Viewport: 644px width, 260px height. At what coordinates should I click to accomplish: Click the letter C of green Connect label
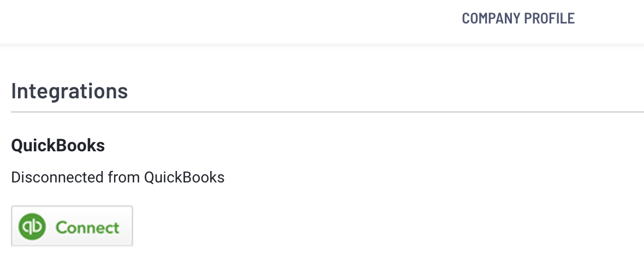tap(62, 227)
